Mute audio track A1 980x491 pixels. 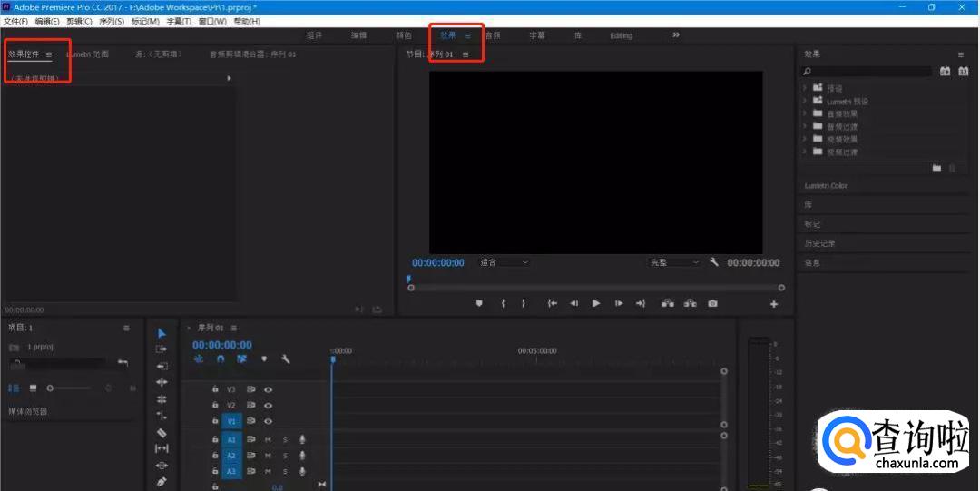coord(268,440)
